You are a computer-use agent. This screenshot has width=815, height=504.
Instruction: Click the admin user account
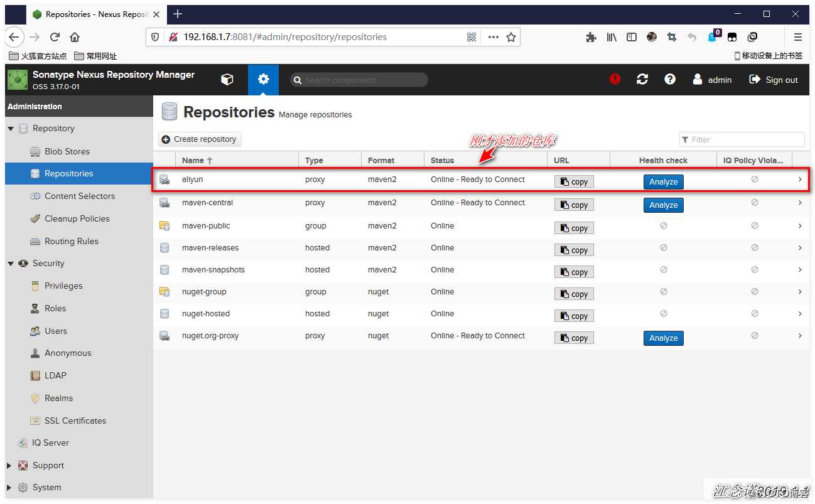[x=712, y=80]
